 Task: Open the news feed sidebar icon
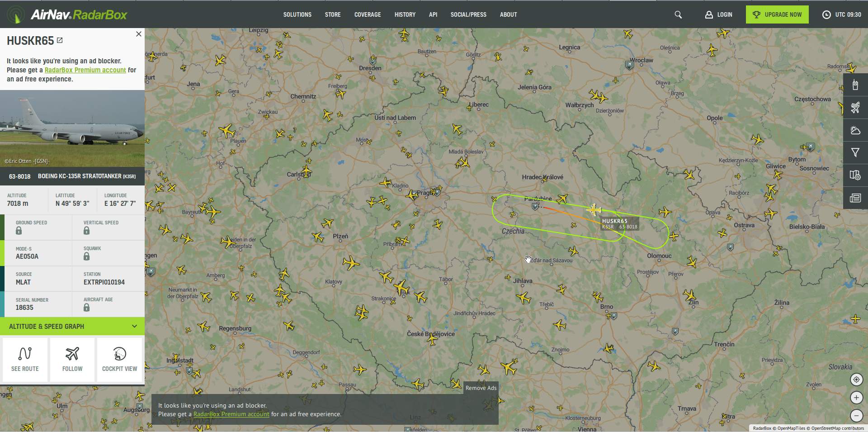[x=855, y=198]
